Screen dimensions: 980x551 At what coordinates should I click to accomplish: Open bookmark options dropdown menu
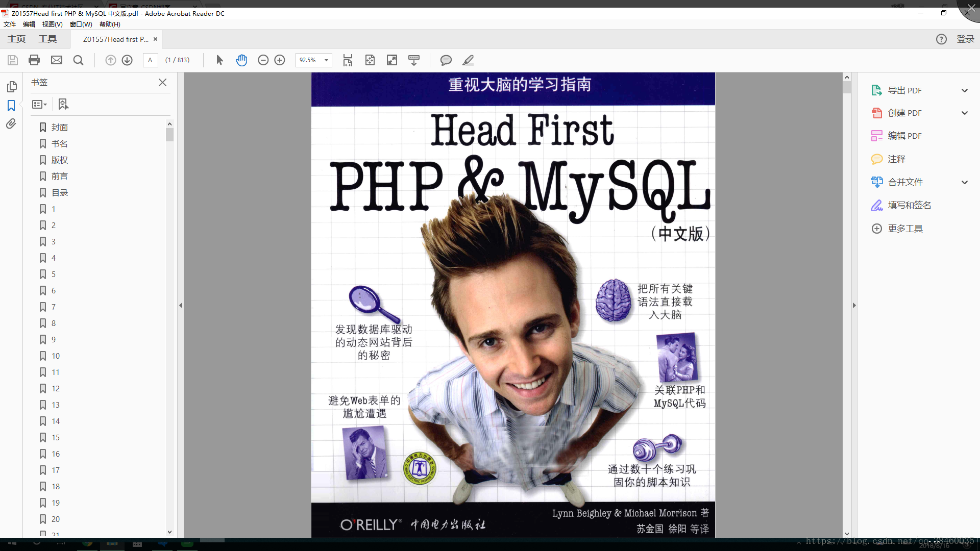(39, 104)
